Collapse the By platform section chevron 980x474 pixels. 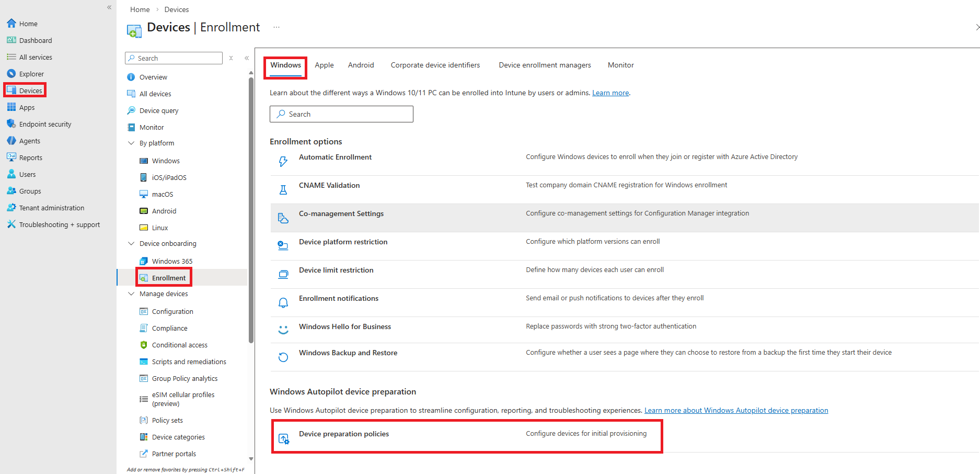tap(131, 143)
